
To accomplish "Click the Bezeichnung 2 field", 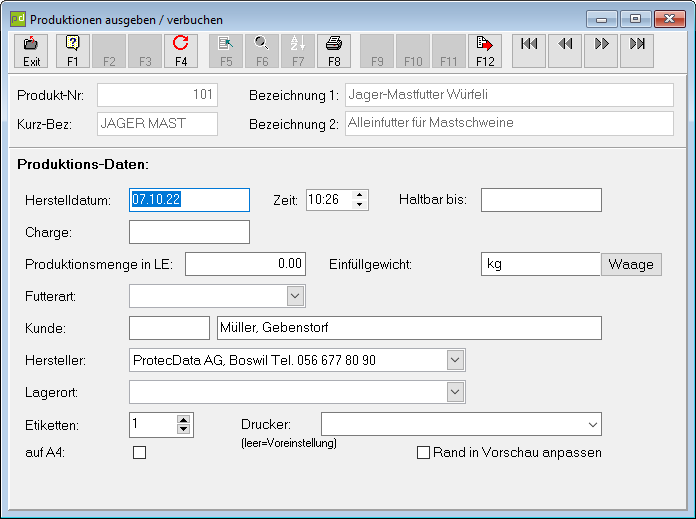I will [509, 123].
